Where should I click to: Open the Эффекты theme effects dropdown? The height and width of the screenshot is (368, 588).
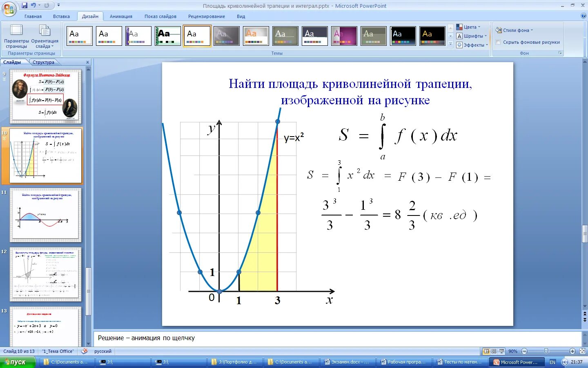(x=472, y=45)
